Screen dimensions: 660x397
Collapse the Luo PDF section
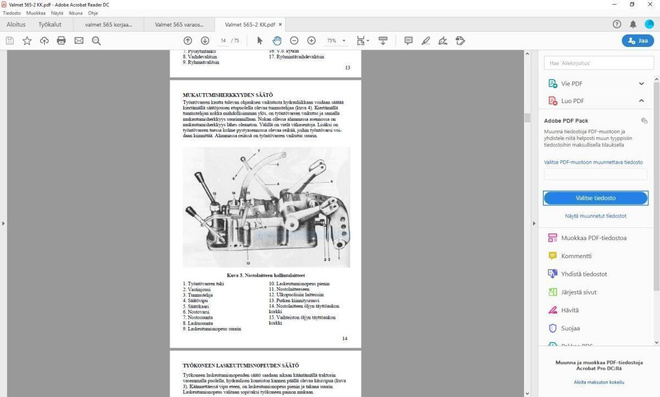click(641, 101)
